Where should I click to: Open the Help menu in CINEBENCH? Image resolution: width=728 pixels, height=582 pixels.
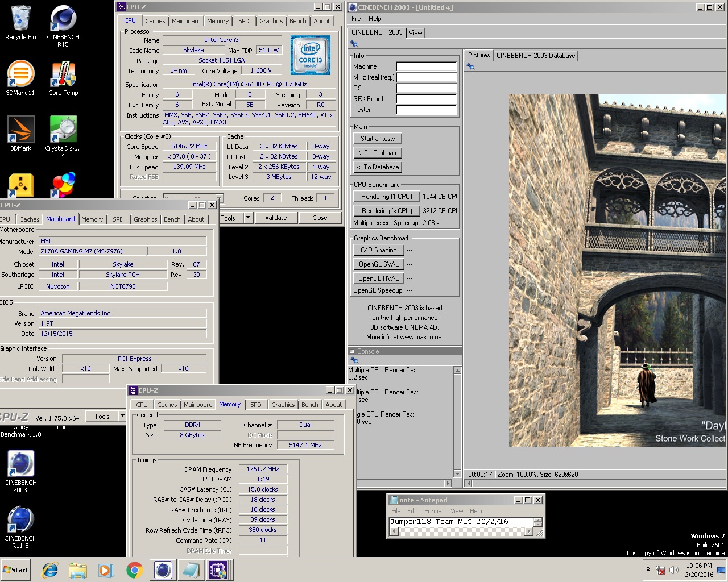tap(375, 19)
